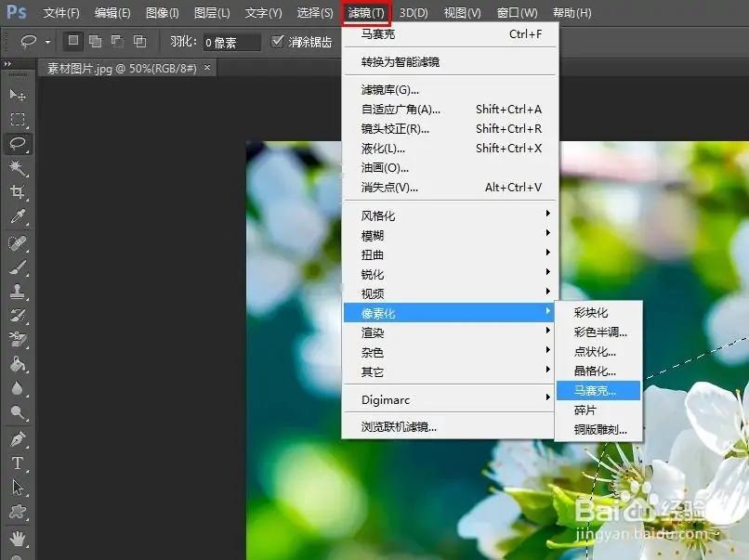Open the 选择(S) menu
The height and width of the screenshot is (560, 749).
click(315, 13)
